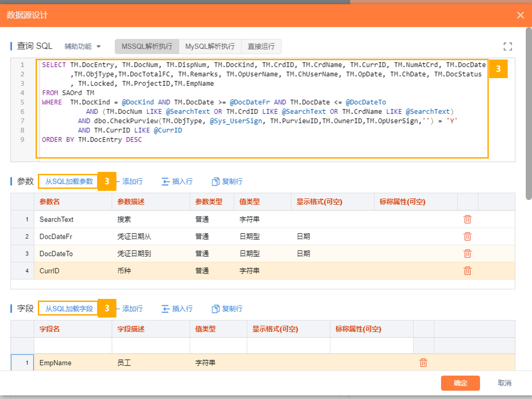Select the DocDateTo parameter name cell
This screenshot has height=399, width=532.
click(x=73, y=254)
